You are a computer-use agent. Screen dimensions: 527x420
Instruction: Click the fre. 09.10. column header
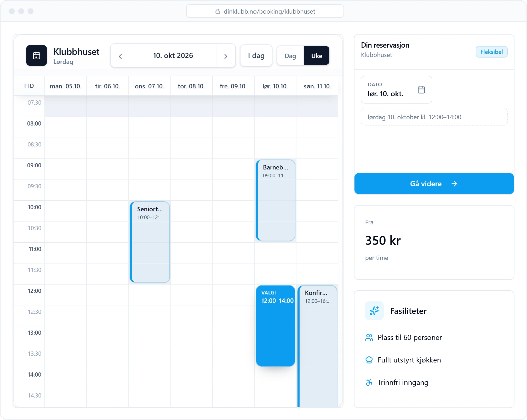pos(233,86)
